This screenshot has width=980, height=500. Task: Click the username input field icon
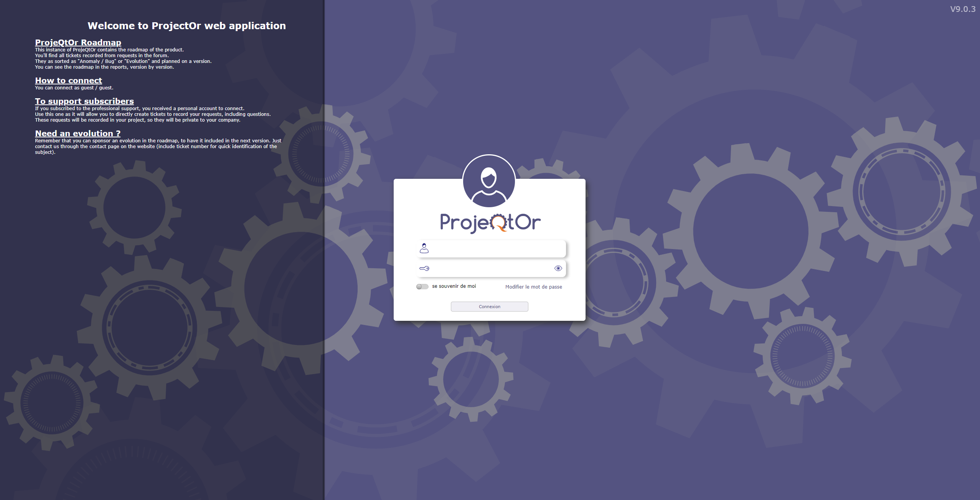424,248
